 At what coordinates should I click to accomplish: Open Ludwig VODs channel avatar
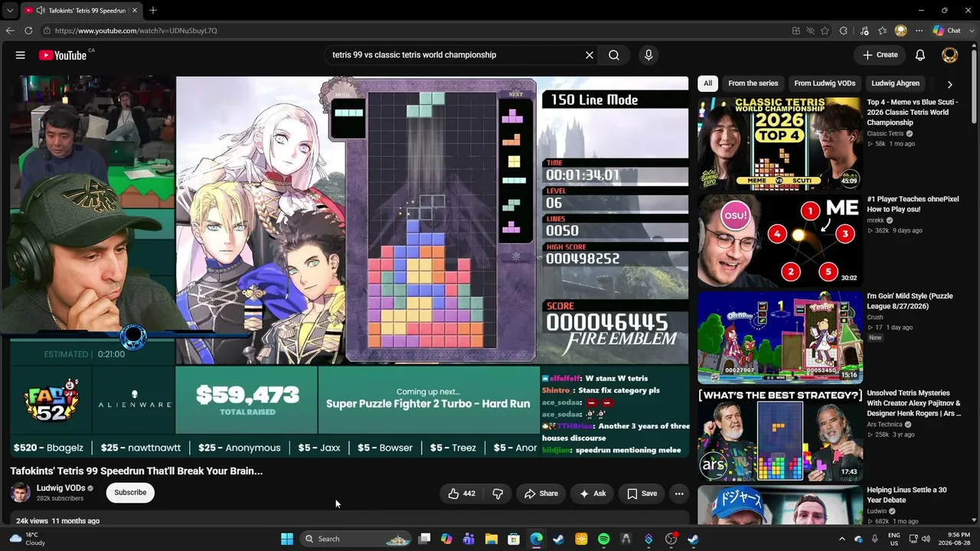click(21, 493)
